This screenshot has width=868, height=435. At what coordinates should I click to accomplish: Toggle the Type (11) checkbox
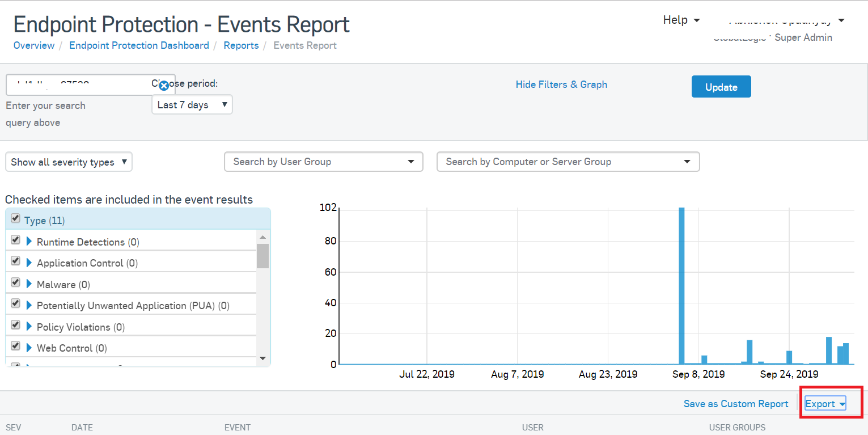(x=15, y=219)
